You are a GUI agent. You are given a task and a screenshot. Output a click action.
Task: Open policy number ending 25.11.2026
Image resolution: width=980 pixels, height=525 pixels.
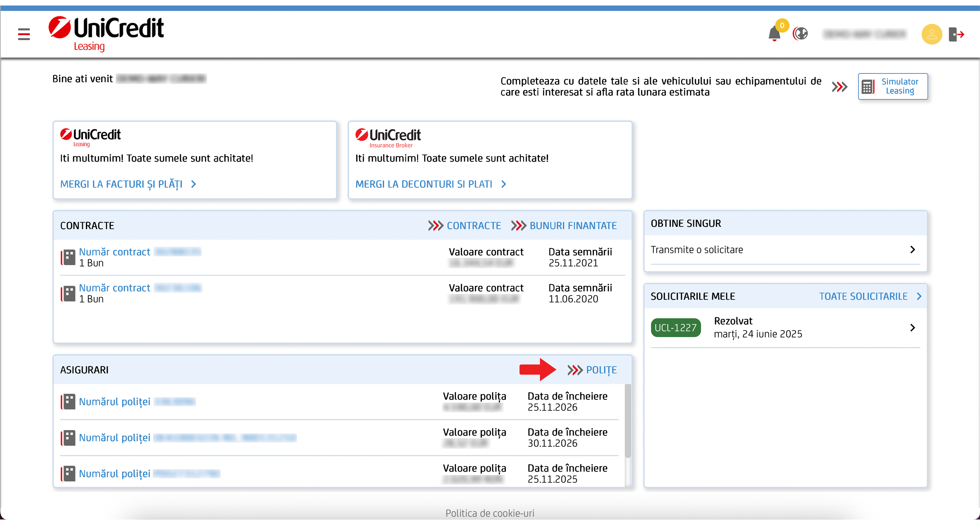(137, 402)
